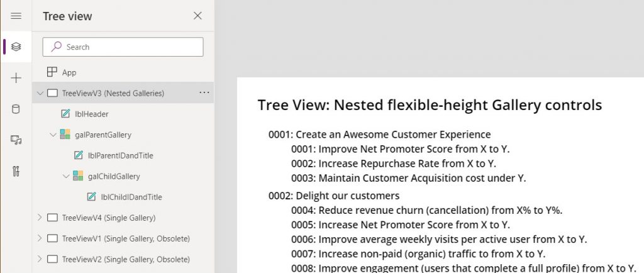Image resolution: width=644 pixels, height=273 pixels.
Task: Expand TreeViewV1 (Single Gallery, Obsolete)
Action: [40, 238]
